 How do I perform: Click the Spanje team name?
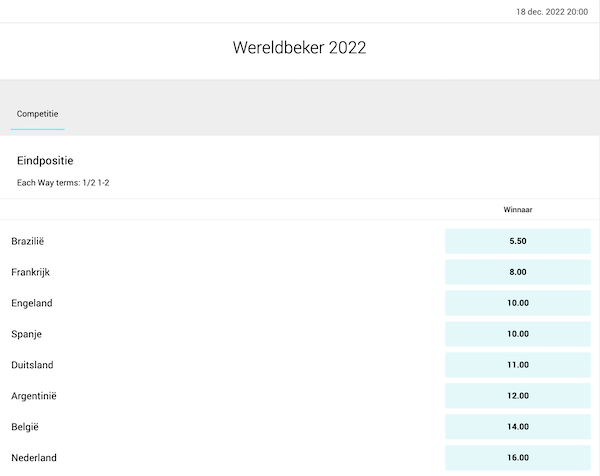[x=26, y=334]
